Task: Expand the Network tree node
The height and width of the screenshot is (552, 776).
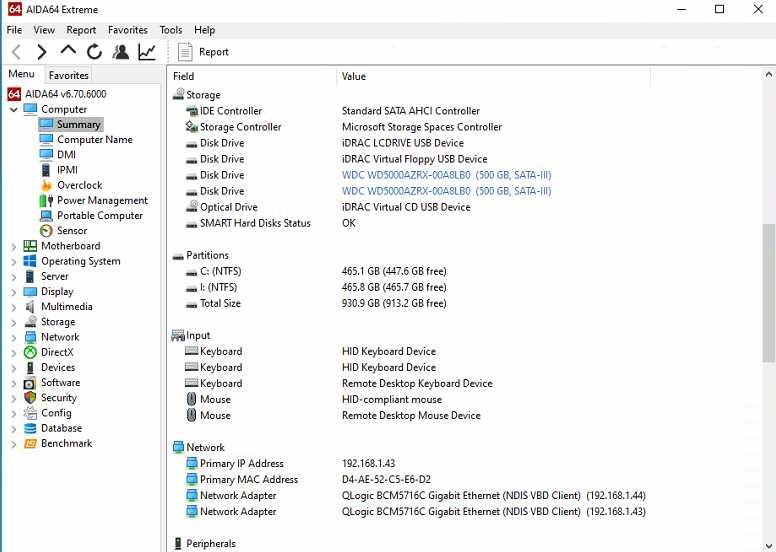Action: (x=14, y=338)
